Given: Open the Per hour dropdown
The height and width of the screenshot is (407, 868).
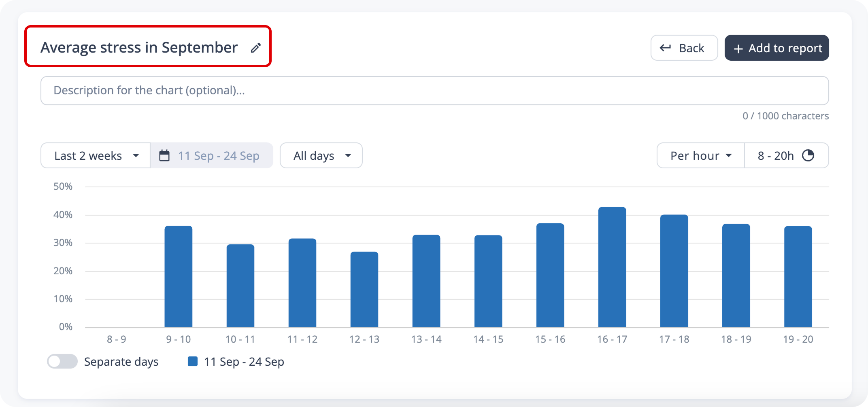Looking at the screenshot, I should pyautogui.click(x=700, y=156).
